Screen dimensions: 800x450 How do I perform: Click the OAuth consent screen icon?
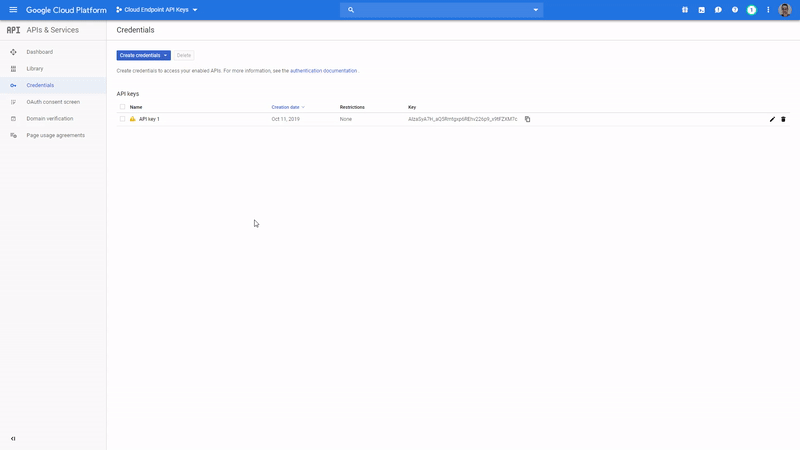pos(13,102)
